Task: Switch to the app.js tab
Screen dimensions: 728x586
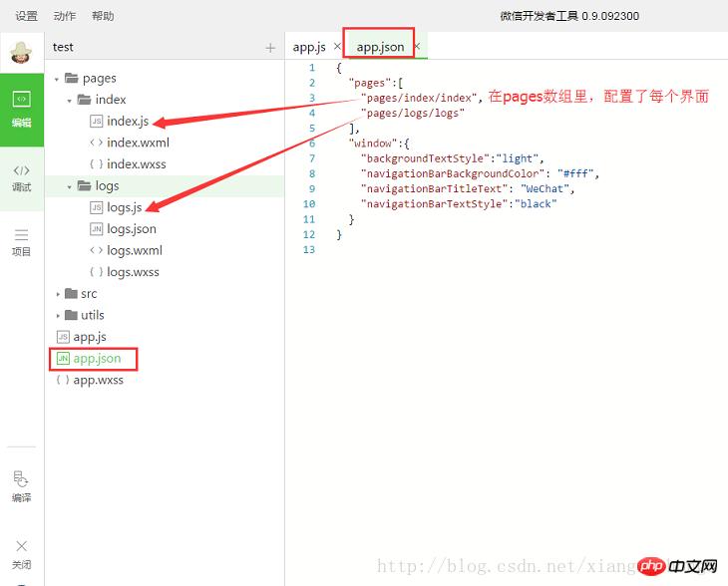Action: (309, 47)
